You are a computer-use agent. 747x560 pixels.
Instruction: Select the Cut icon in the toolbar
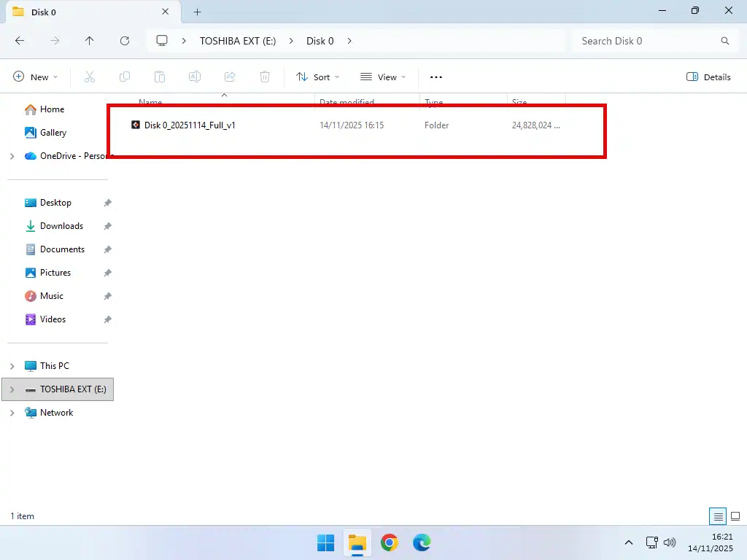click(x=89, y=77)
